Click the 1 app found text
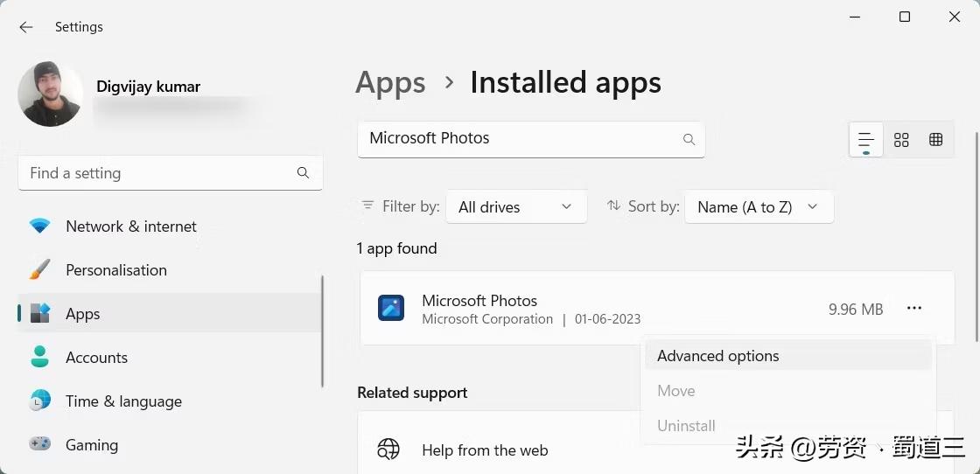 pyautogui.click(x=396, y=247)
